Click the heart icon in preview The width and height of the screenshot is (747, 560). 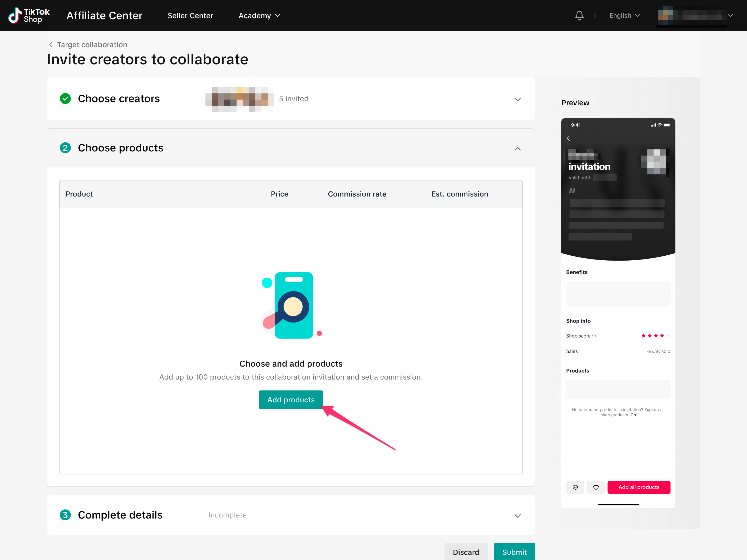(596, 487)
